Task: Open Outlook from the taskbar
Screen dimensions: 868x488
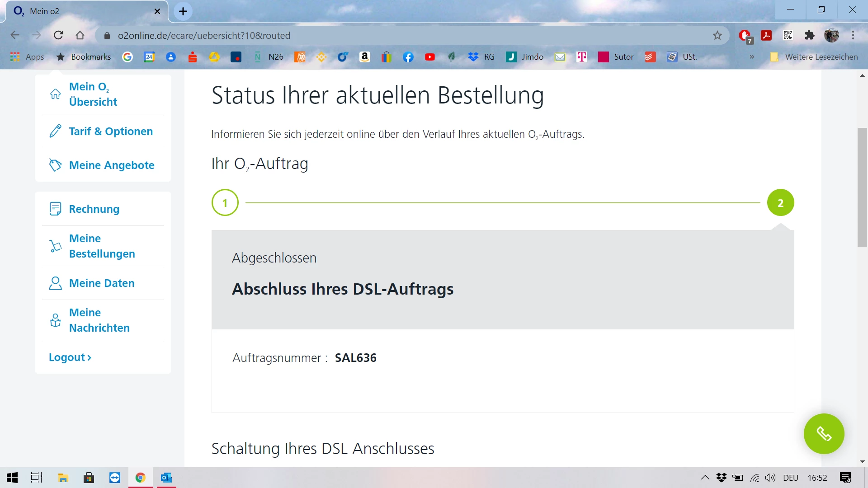Action: [x=166, y=478]
